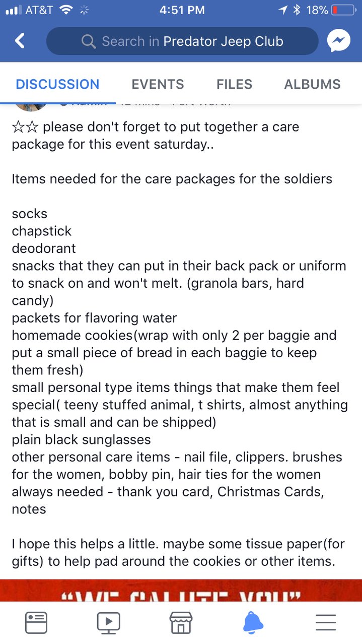Screen dimensions: 362x644
Task: Tap the back arrow icon
Action: [20, 41]
